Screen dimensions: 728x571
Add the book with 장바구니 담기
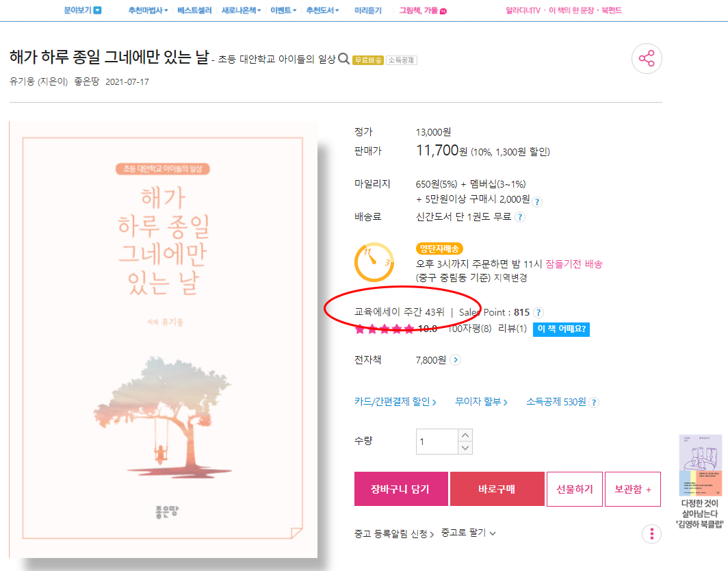pos(401,489)
